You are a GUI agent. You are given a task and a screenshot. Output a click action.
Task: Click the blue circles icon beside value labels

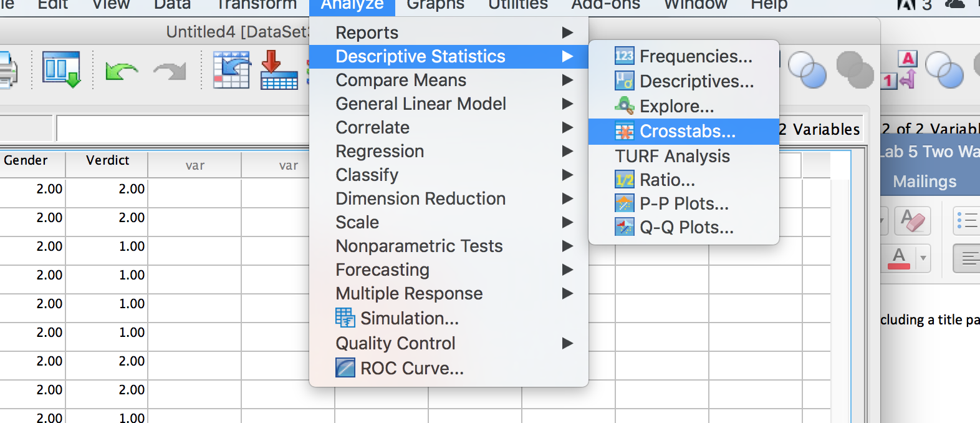(x=944, y=69)
